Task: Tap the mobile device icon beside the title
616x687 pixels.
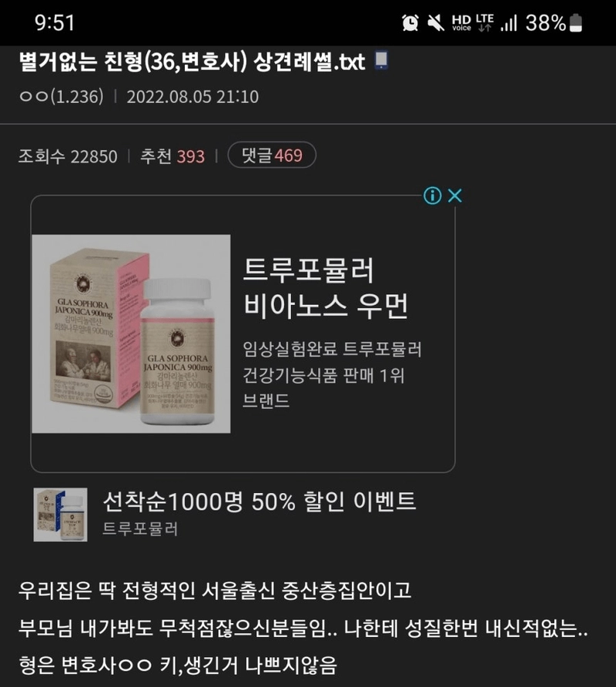Action: point(381,61)
